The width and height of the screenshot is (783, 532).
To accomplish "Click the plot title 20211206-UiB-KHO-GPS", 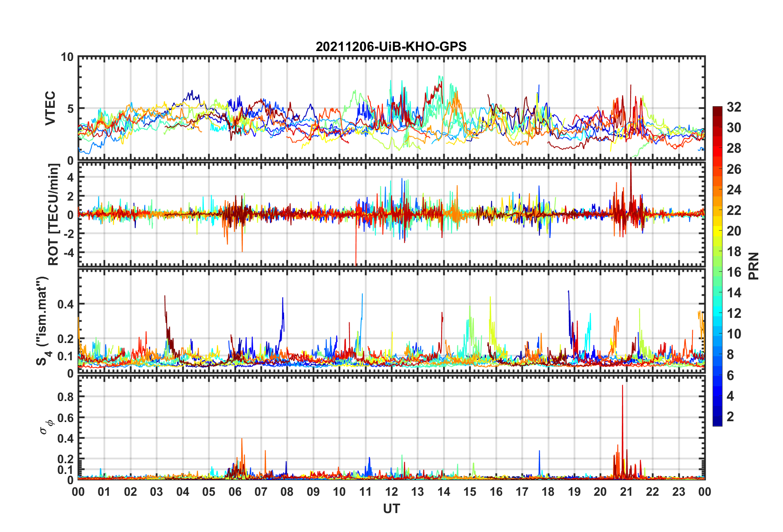I will 391,47.
